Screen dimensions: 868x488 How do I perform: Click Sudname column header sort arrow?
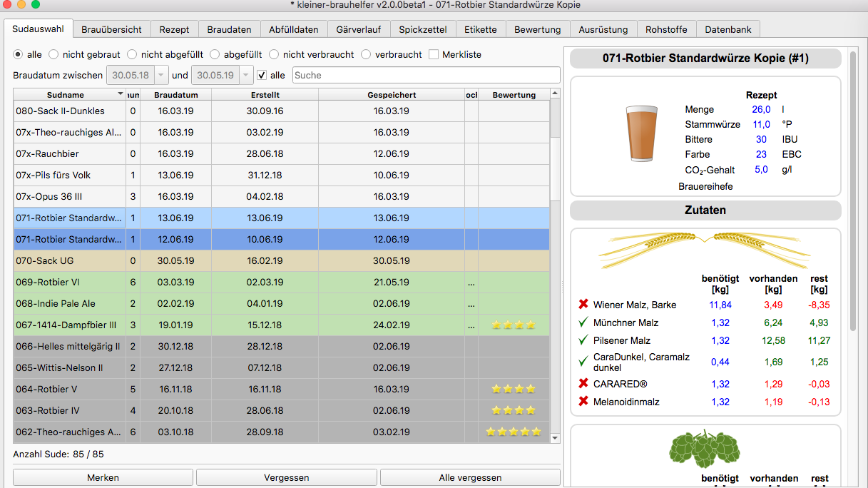point(120,94)
